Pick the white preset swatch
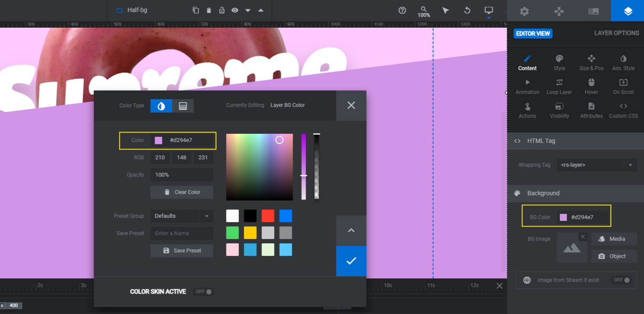This screenshot has width=644, height=314. click(232, 216)
